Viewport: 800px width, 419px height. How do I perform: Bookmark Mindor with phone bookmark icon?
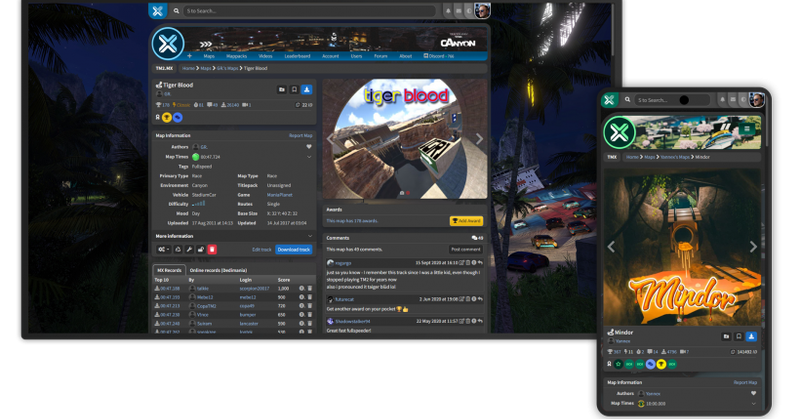tap(739, 336)
